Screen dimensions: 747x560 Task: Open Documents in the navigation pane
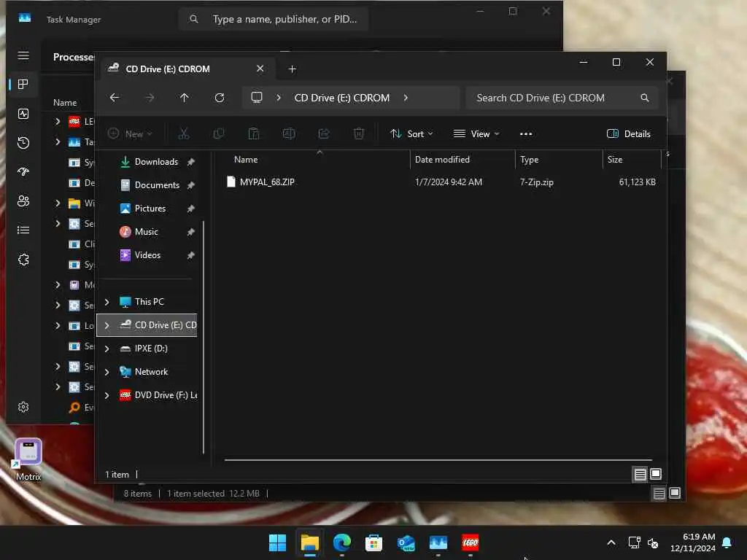click(x=157, y=185)
